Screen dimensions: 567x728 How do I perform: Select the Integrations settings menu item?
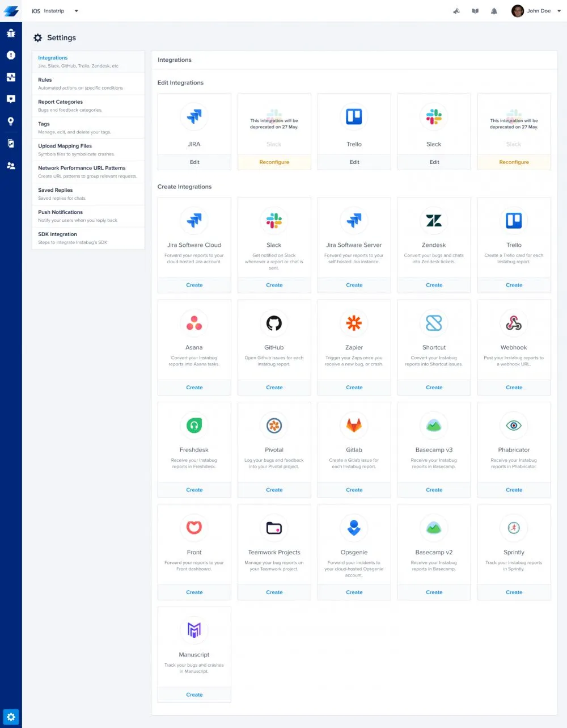pyautogui.click(x=88, y=62)
